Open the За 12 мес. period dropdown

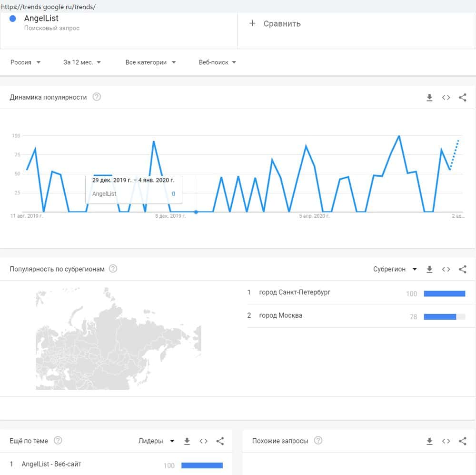pyautogui.click(x=82, y=62)
